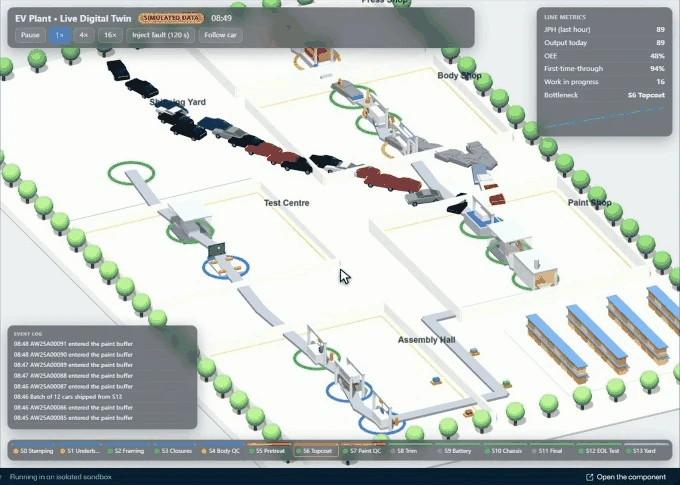The height and width of the screenshot is (485, 680).
Task: Choose the S3 Closures station chip
Action: [175, 451]
